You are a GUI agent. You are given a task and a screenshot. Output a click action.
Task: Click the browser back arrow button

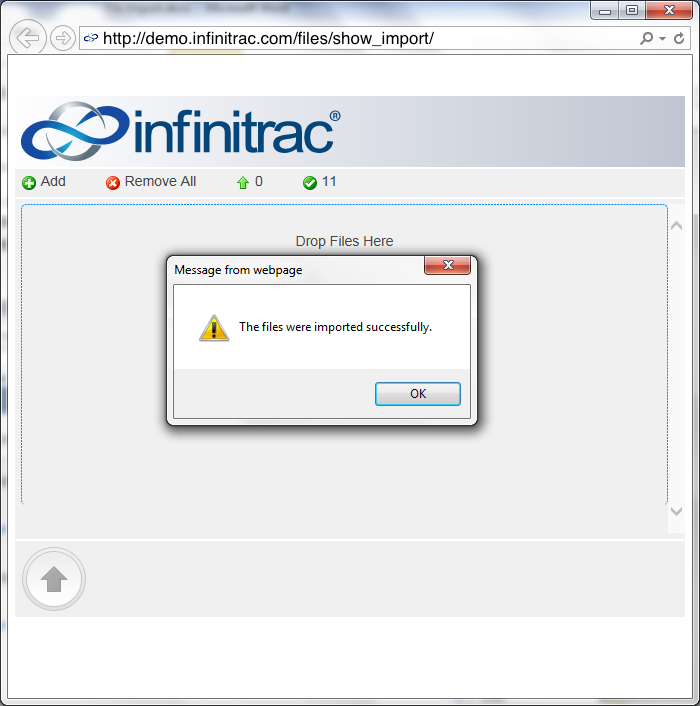[27, 38]
